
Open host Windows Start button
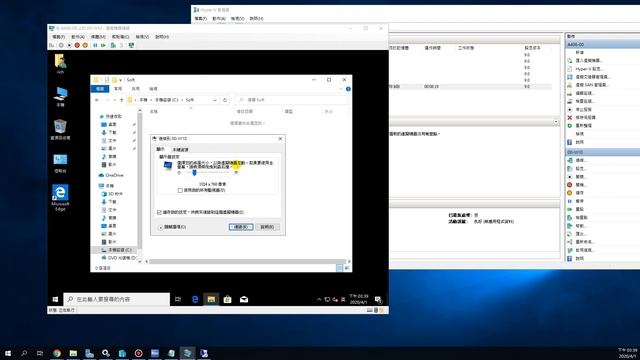8,353
